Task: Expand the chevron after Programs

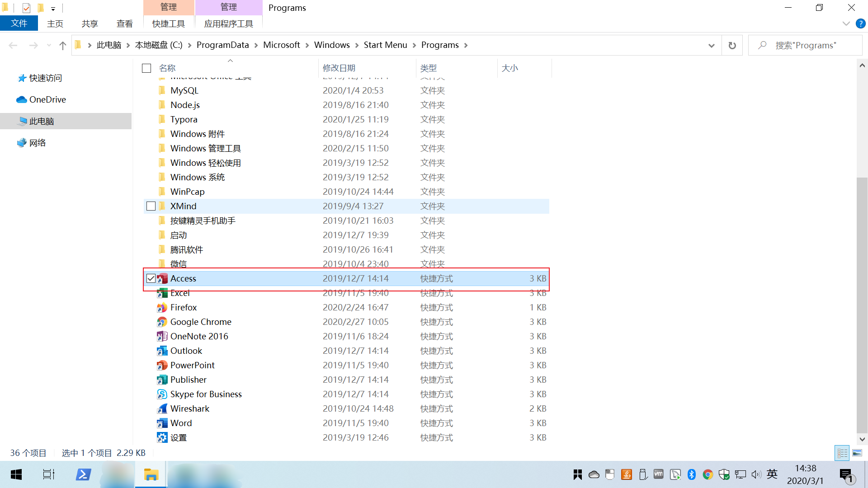Action: click(x=466, y=45)
